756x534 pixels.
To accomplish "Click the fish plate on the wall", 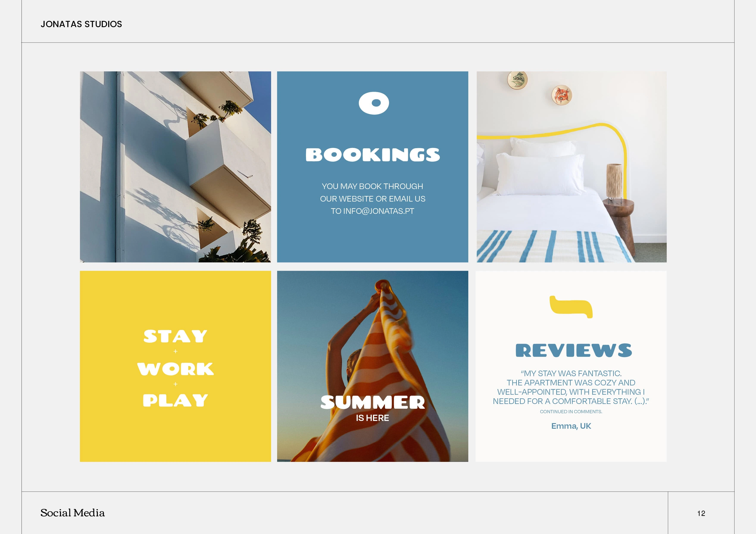I will (x=517, y=80).
